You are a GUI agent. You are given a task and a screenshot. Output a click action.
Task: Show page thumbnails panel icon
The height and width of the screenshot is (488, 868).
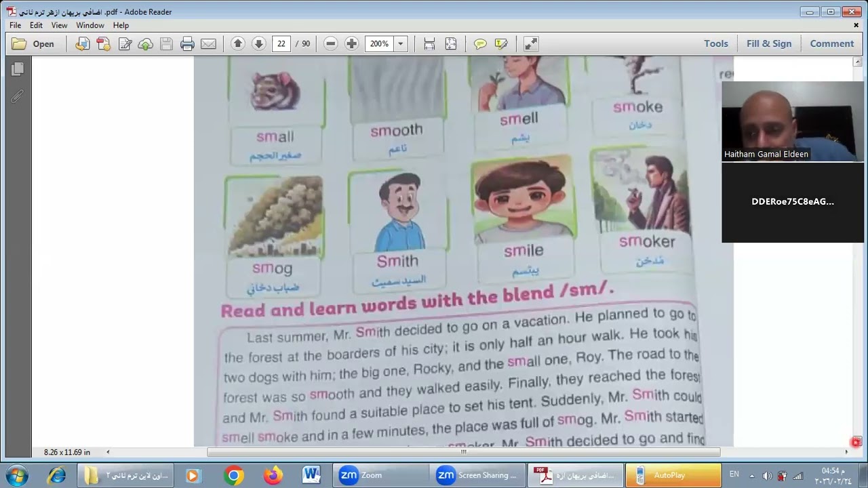(x=18, y=69)
